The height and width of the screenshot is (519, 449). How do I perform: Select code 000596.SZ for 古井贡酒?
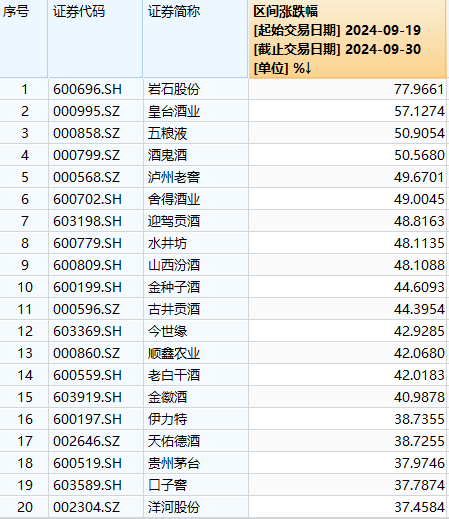(95, 309)
